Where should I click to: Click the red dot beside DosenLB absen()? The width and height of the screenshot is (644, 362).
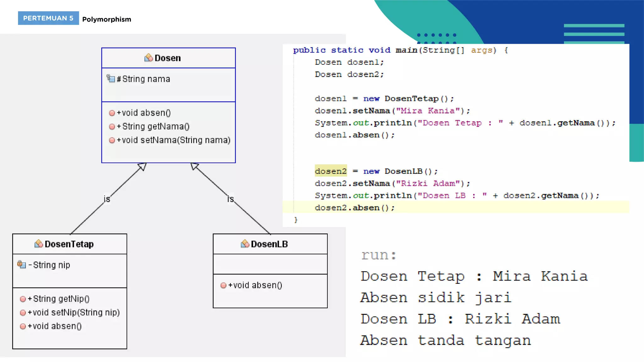pos(223,285)
